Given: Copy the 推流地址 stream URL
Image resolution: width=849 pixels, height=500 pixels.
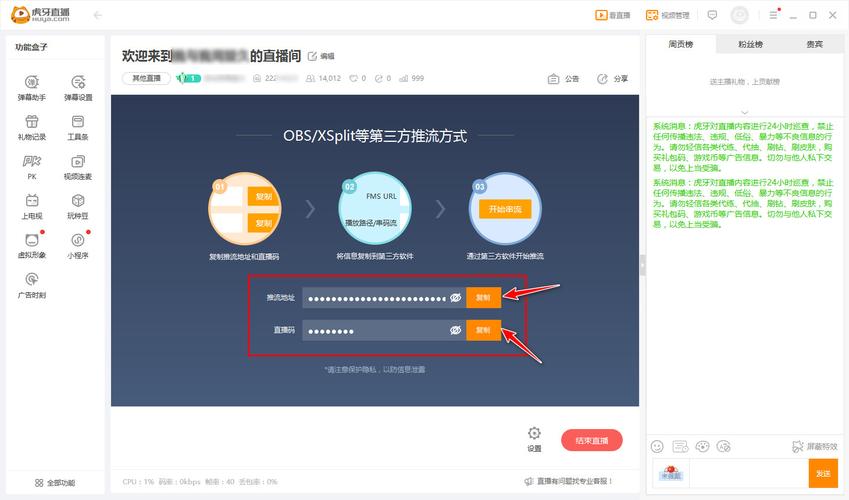Looking at the screenshot, I should [x=483, y=297].
